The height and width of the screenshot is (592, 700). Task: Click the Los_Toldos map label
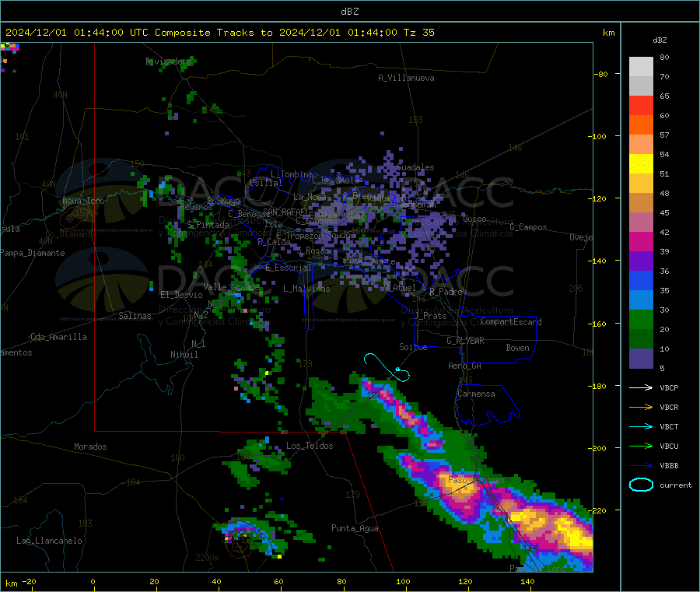[310, 446]
